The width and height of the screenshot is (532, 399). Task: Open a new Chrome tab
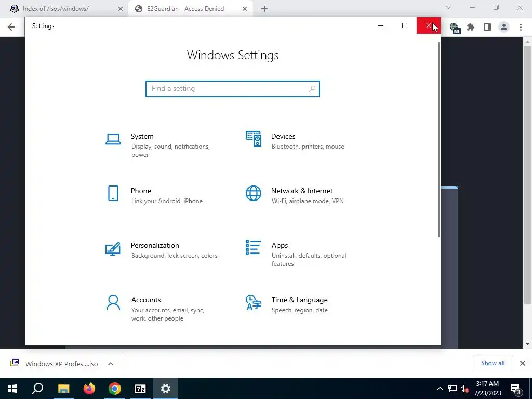click(264, 9)
